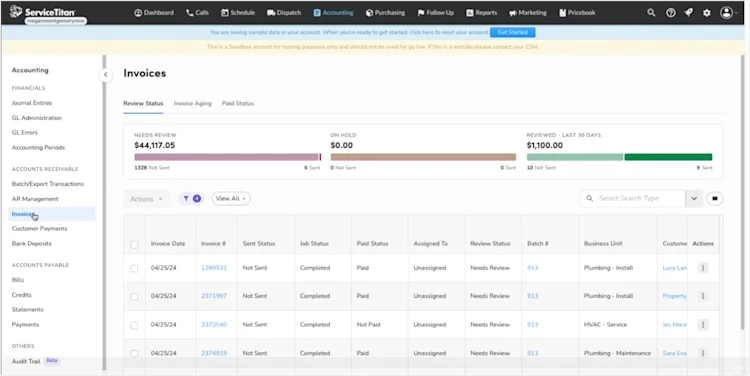The width and height of the screenshot is (750, 376).
Task: Open settings gear icon in top bar
Action: pos(706,13)
